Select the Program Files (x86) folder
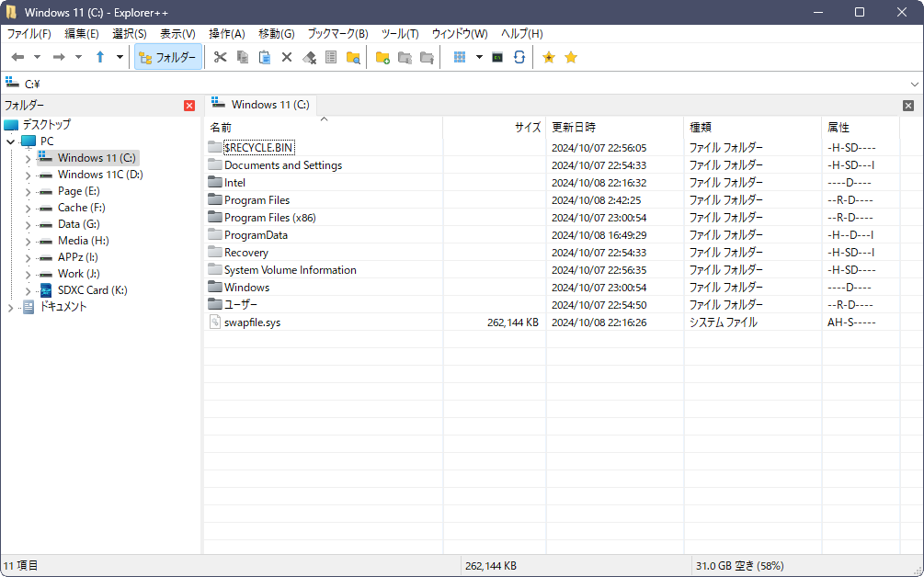This screenshot has height=577, width=924. 270,218
